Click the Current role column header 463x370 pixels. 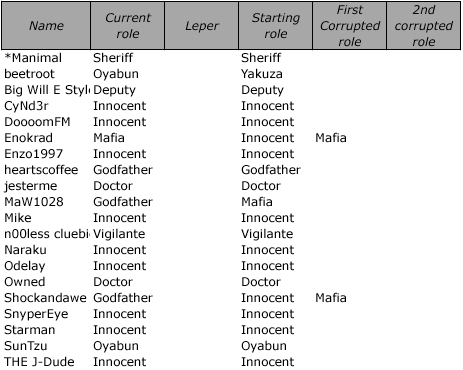128,26
